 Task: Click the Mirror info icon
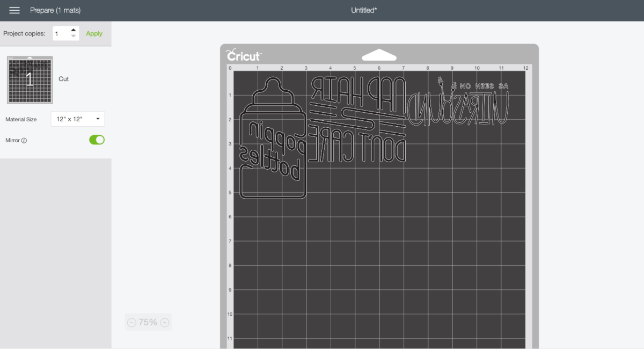(24, 141)
